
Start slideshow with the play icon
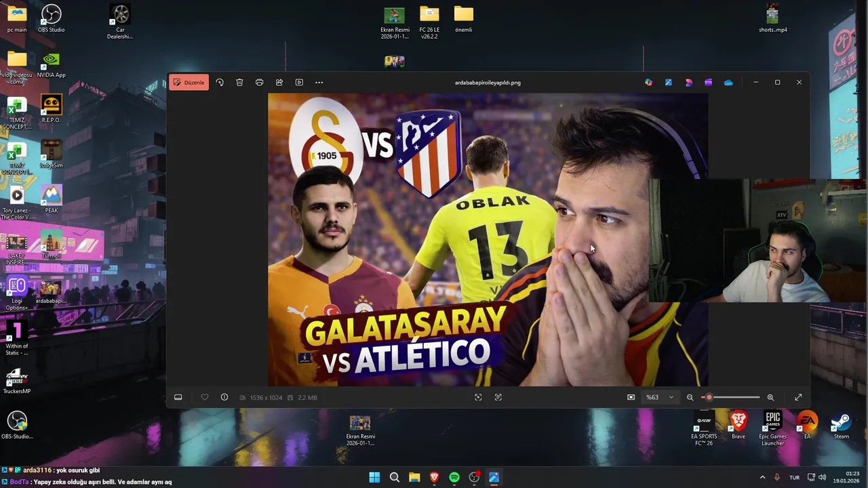pyautogui.click(x=299, y=83)
